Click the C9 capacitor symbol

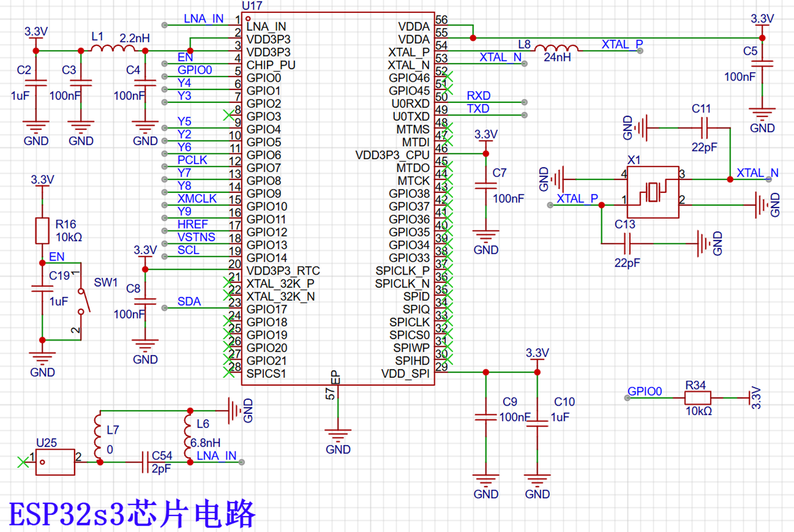486,417
